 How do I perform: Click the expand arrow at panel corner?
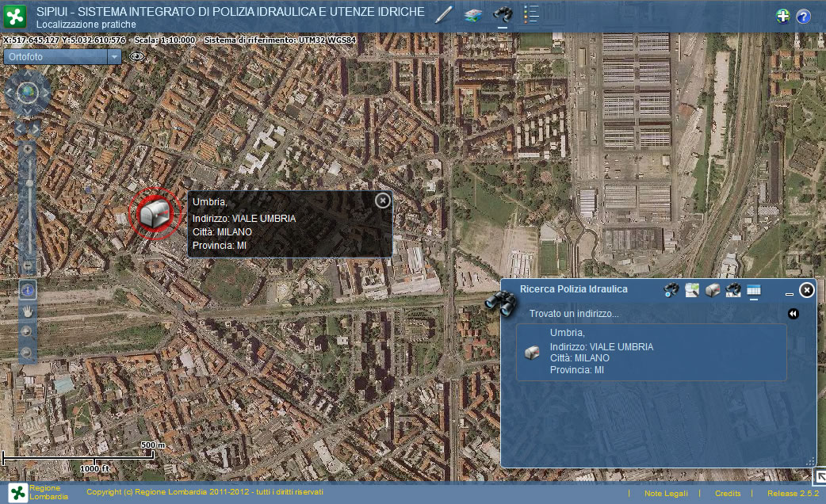(x=820, y=476)
